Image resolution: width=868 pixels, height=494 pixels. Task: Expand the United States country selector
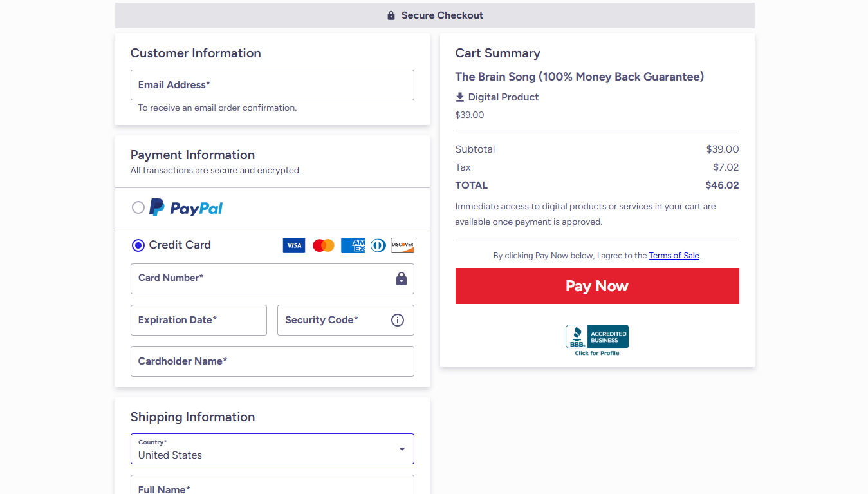click(x=272, y=449)
